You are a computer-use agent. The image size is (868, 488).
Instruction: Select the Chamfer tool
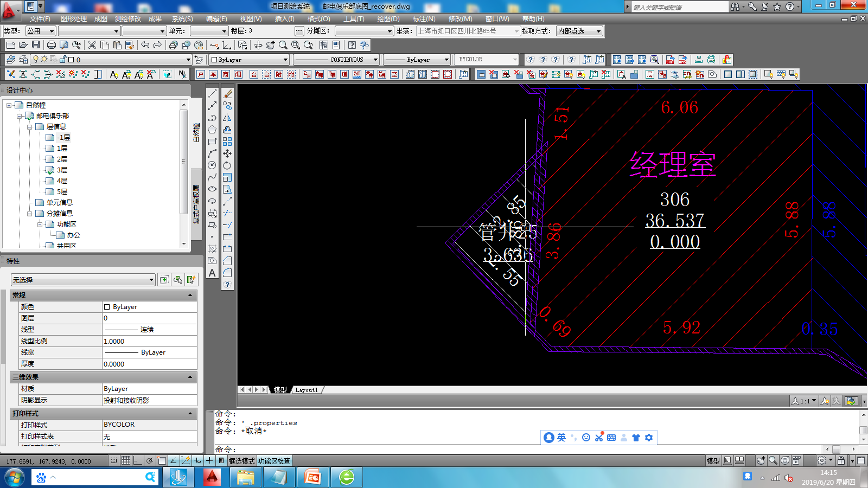pos(227,261)
